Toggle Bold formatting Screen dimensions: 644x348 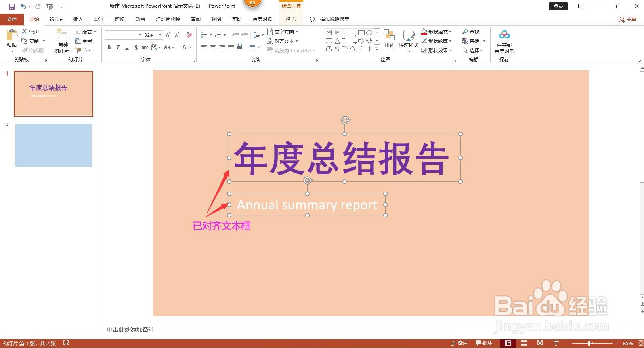(x=109, y=47)
